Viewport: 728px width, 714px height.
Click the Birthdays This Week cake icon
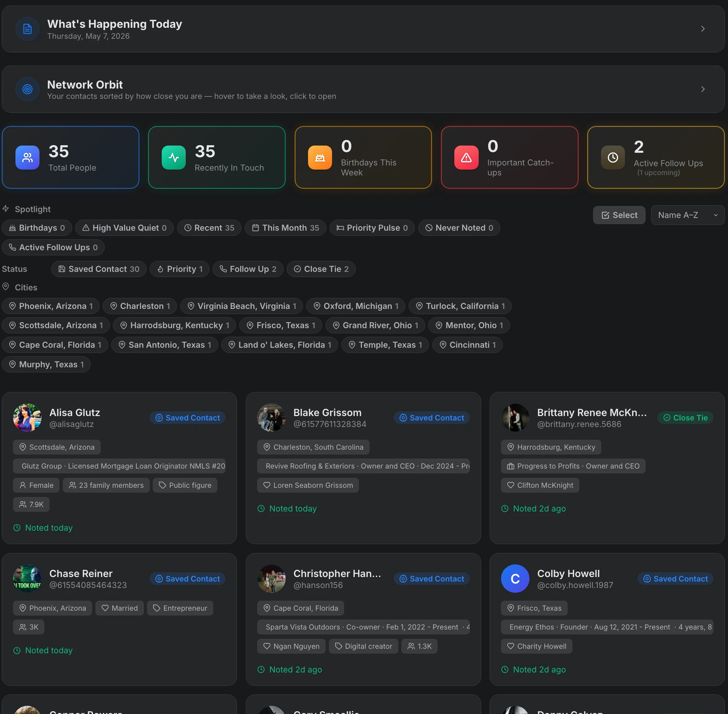(320, 158)
